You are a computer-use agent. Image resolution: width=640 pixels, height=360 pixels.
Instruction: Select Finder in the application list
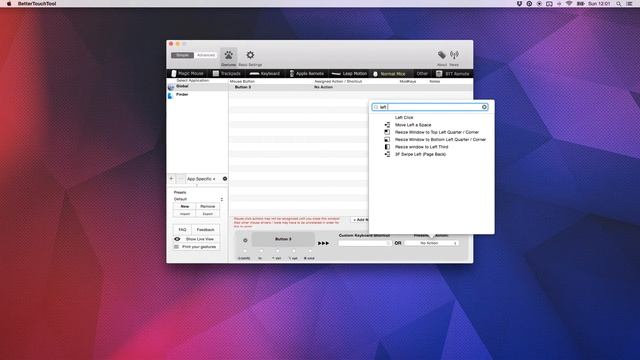point(198,95)
